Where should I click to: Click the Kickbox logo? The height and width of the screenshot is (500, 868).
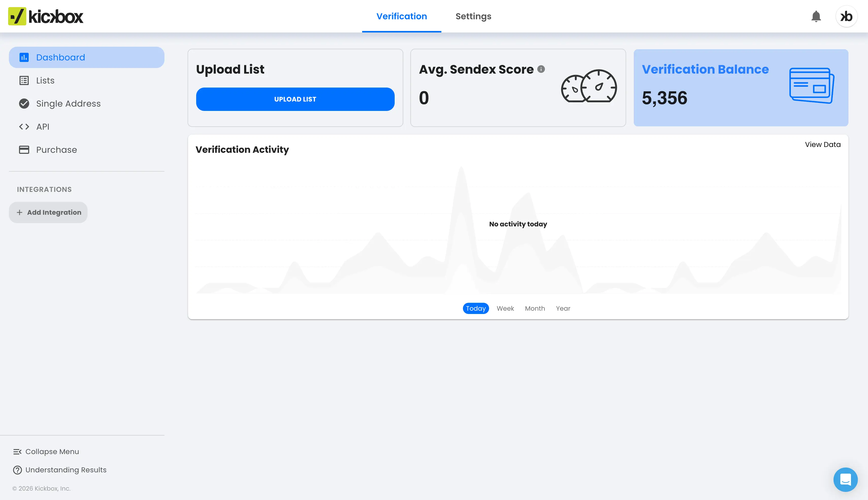[x=46, y=16]
